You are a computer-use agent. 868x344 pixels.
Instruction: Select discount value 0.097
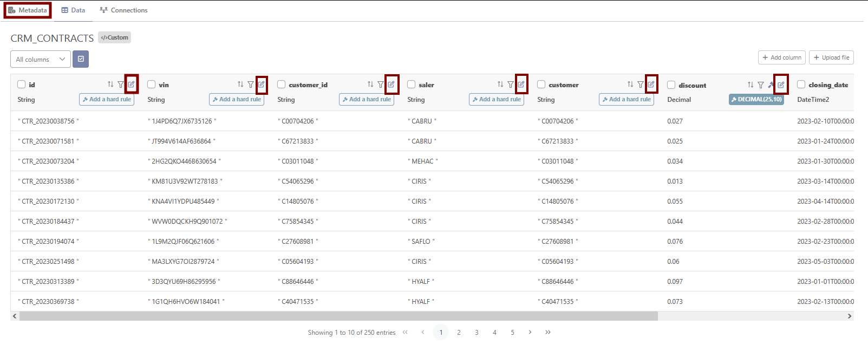tap(675, 282)
